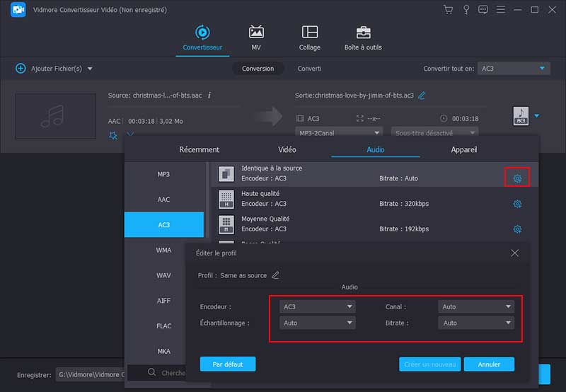Switch to the MV module

256,33
